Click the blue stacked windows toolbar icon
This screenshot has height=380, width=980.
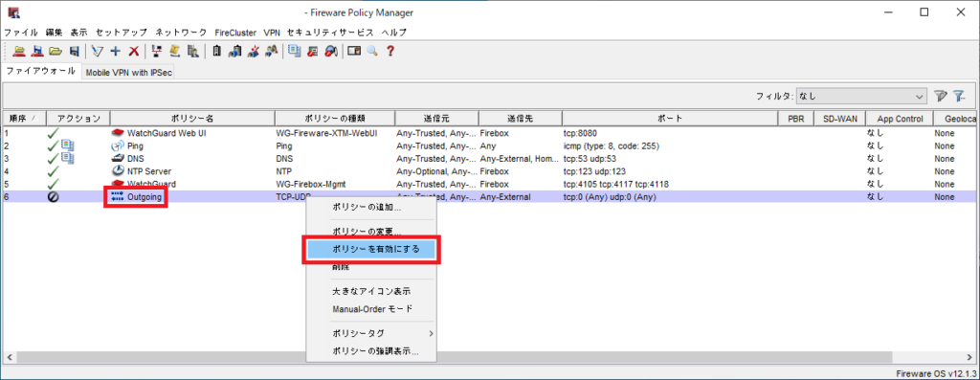295,52
